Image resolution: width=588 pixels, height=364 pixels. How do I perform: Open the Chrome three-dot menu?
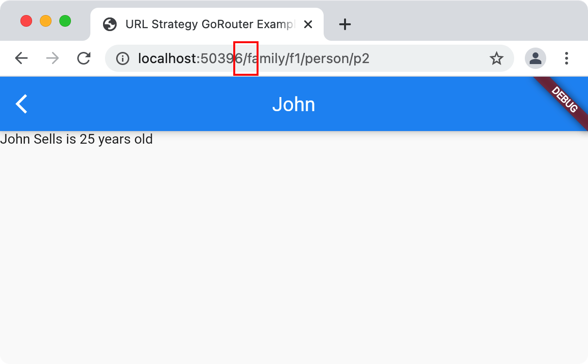(567, 58)
